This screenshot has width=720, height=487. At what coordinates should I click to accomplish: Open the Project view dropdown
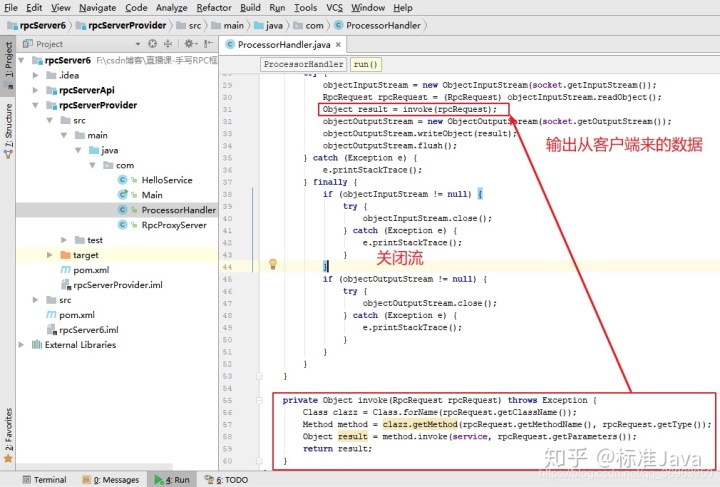138,44
